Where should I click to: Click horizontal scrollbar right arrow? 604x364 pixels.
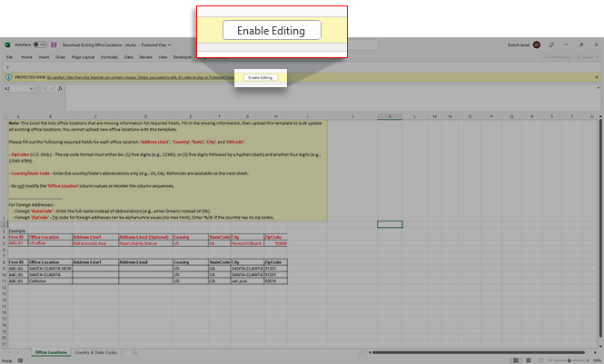coord(595,352)
